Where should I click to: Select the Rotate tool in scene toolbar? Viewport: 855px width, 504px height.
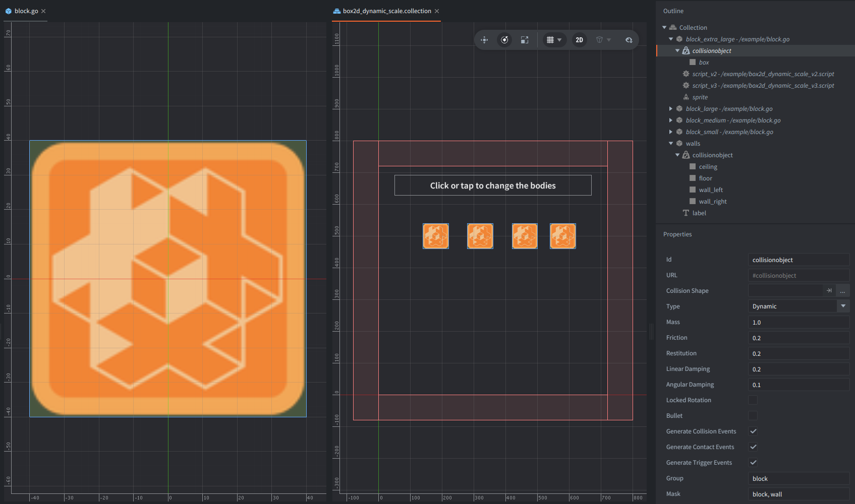click(x=504, y=40)
